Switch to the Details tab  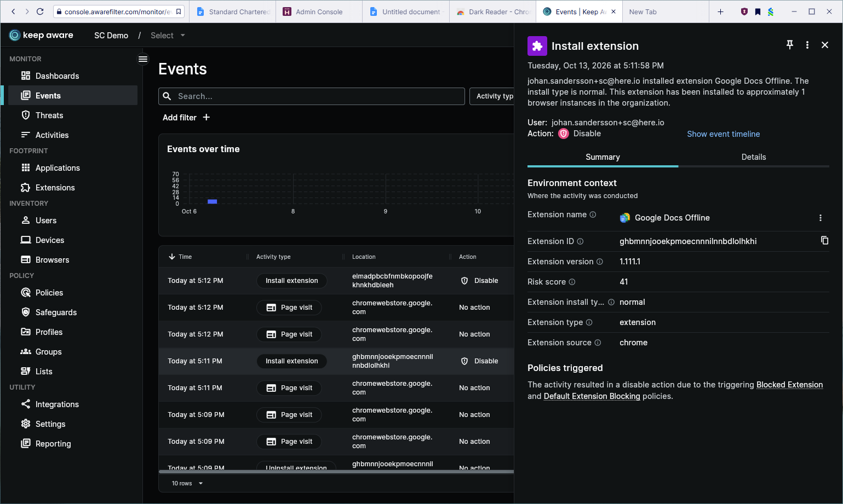tap(754, 157)
